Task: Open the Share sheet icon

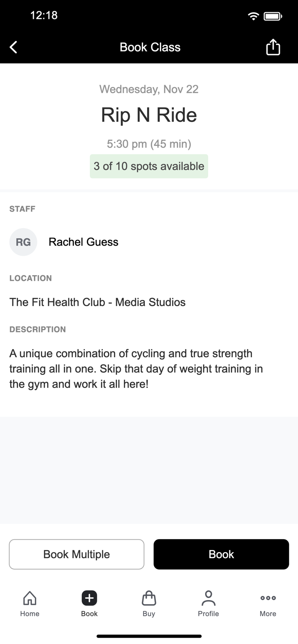Action: [x=273, y=47]
